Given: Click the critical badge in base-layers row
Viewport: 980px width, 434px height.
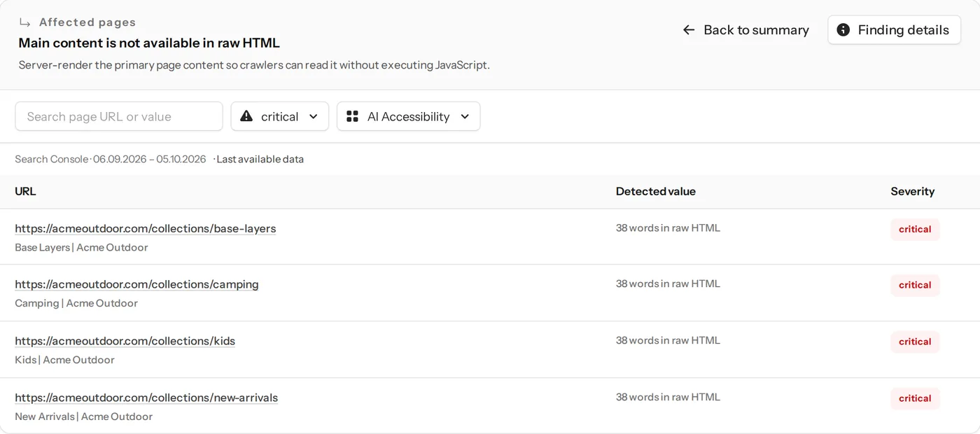Looking at the screenshot, I should click(915, 229).
